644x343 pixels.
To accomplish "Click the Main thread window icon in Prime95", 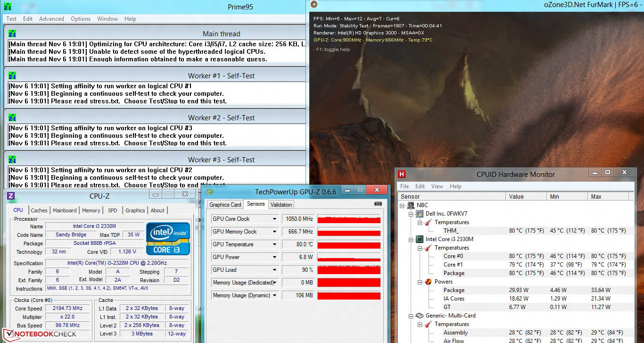I will coord(12,34).
